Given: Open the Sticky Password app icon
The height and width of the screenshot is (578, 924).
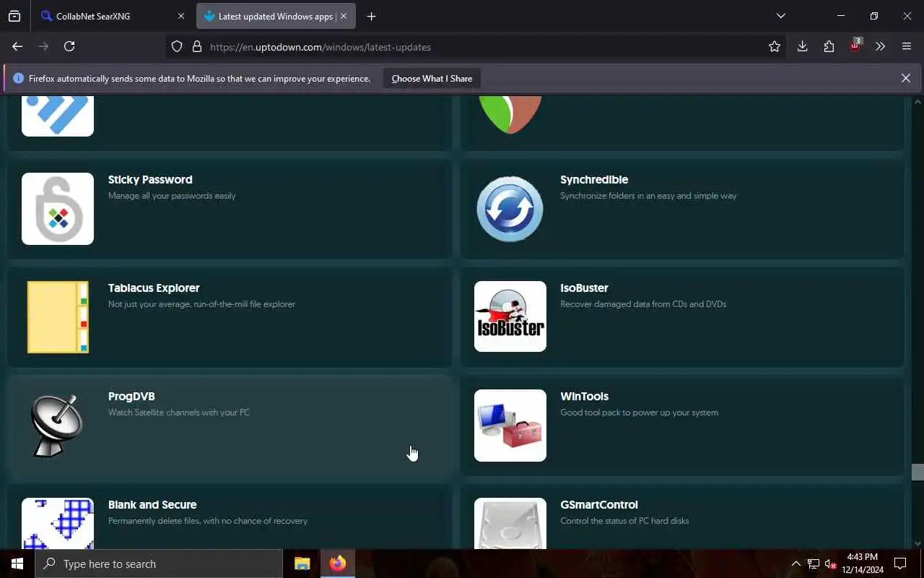Looking at the screenshot, I should click(x=58, y=209).
